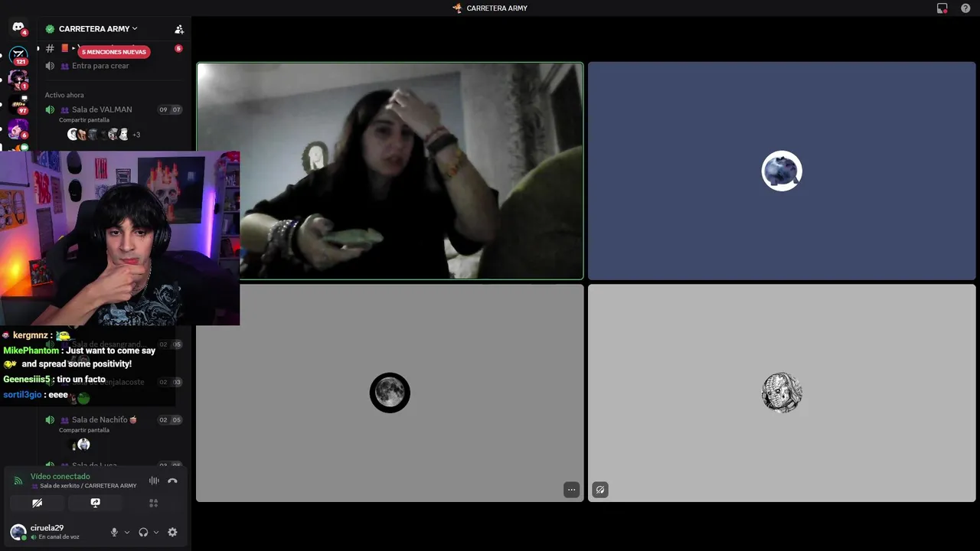Click the video-off icon on sketch avatar tile
This screenshot has width=980, height=551.
tap(600, 490)
